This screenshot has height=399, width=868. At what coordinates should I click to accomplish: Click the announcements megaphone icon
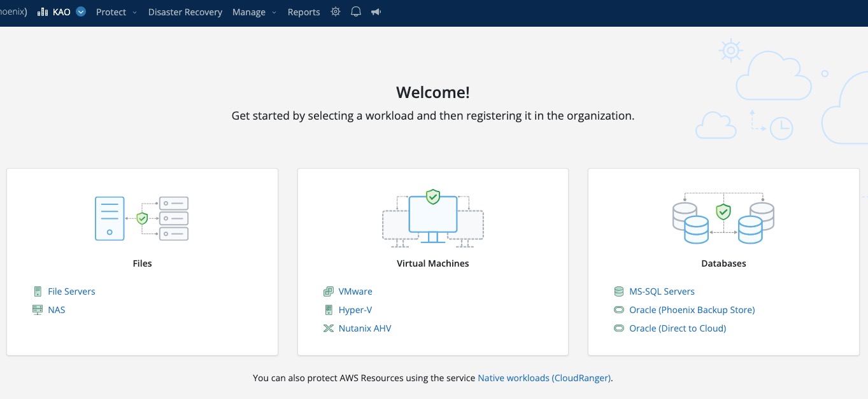(376, 11)
